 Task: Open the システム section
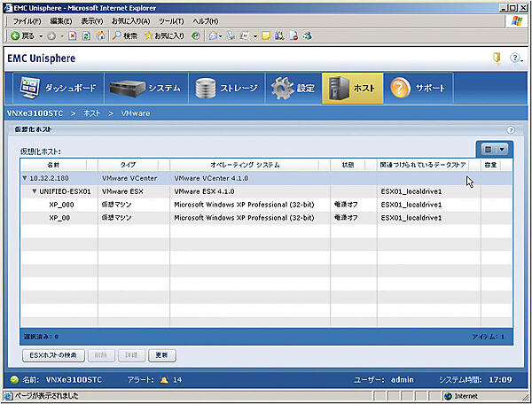[x=145, y=89]
